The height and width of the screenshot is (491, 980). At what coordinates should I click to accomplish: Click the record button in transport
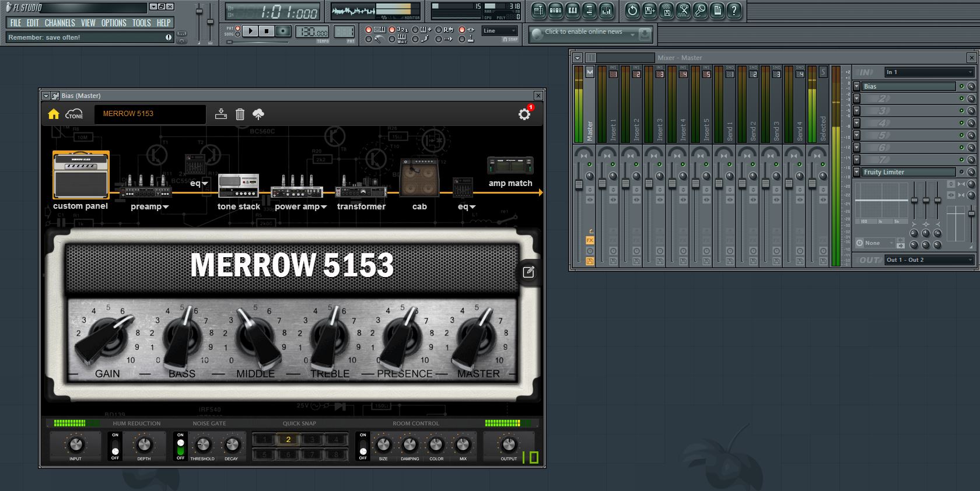point(283,31)
